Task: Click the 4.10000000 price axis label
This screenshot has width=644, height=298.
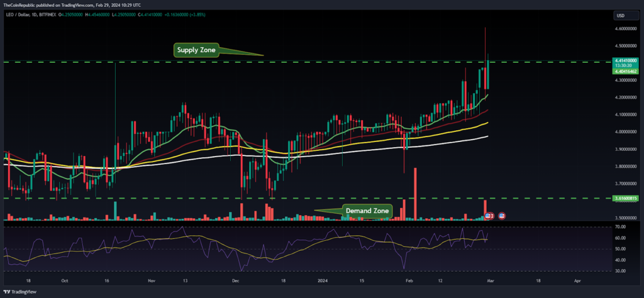Action: point(626,115)
